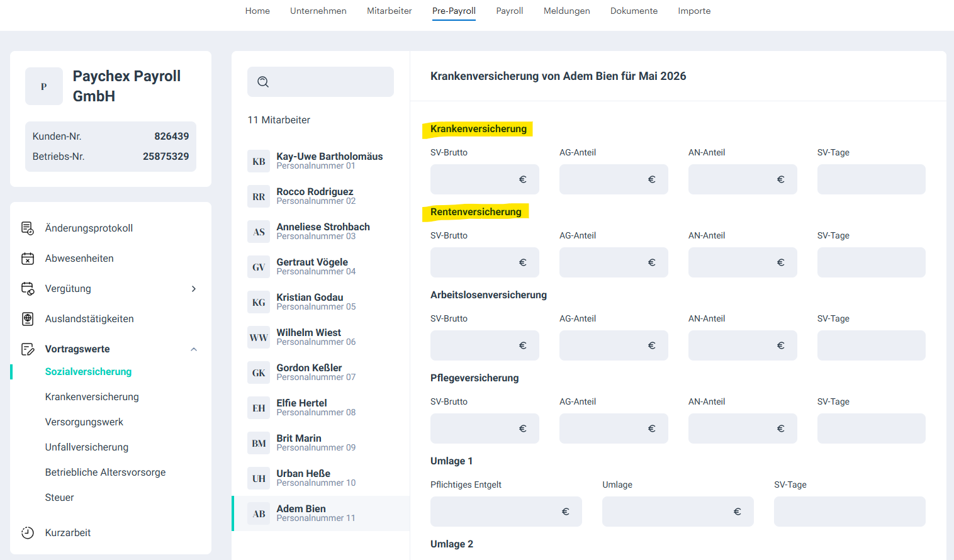Select Krankenversicherung under Vortragswerte

pos(92,396)
